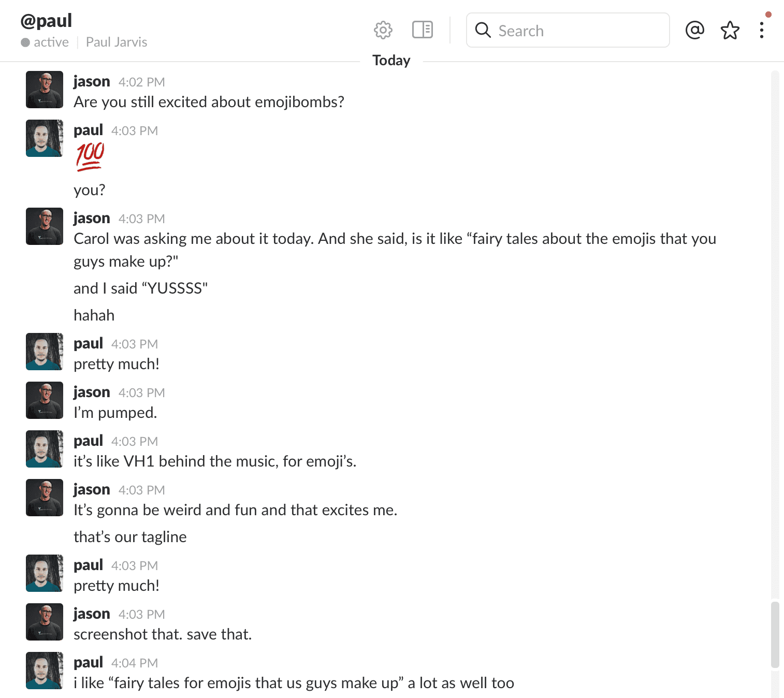The image size is (784, 698).
Task: Click Jason's avatar next to his 4:02 message
Action: click(x=44, y=90)
